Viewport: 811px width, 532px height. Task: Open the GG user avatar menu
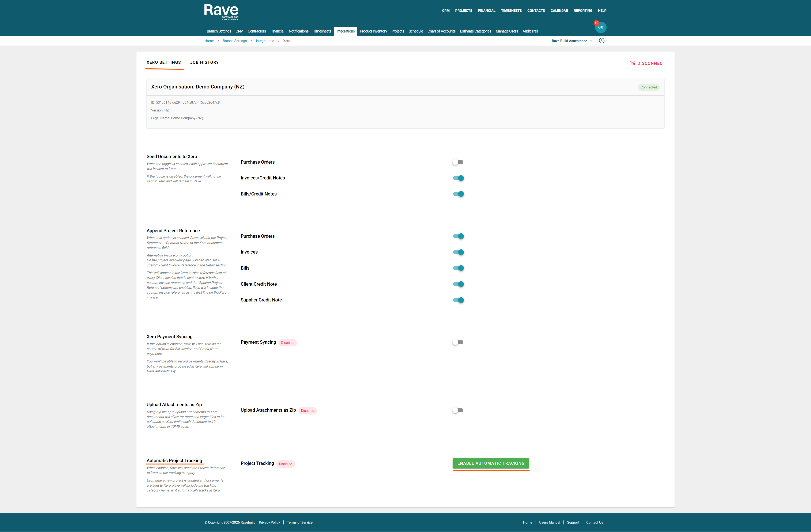[601, 28]
